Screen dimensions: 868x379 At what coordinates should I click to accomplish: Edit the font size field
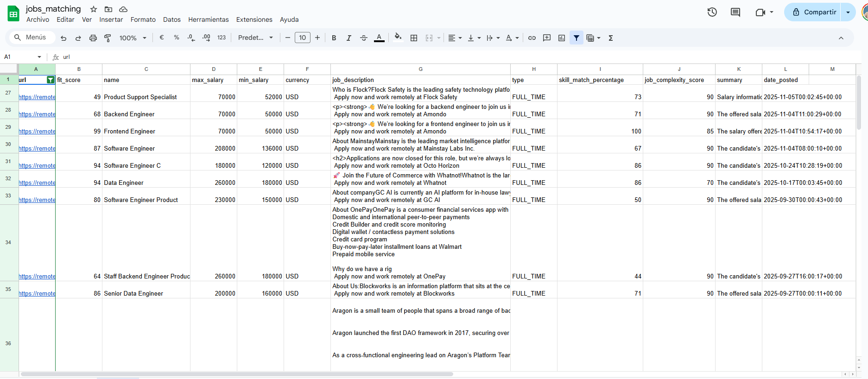pos(303,38)
